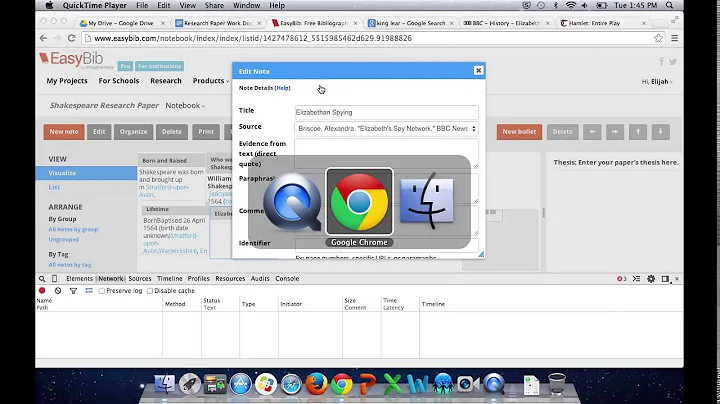Click the up arrow outline button

click(638, 132)
